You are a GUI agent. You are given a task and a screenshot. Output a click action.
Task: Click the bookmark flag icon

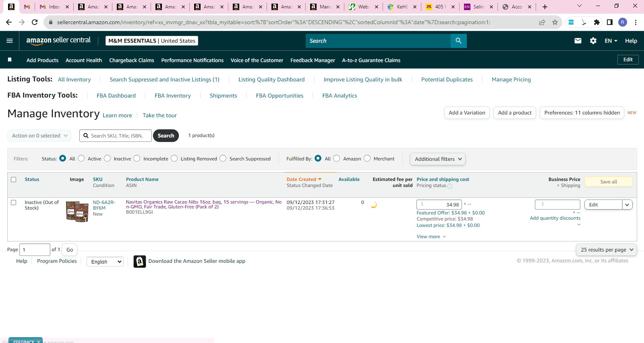pyautogui.click(x=10, y=60)
